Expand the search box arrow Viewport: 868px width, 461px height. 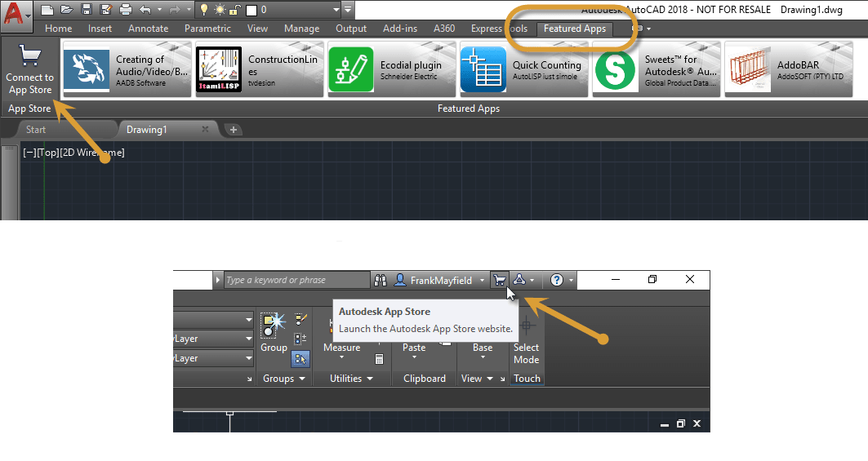(217, 280)
